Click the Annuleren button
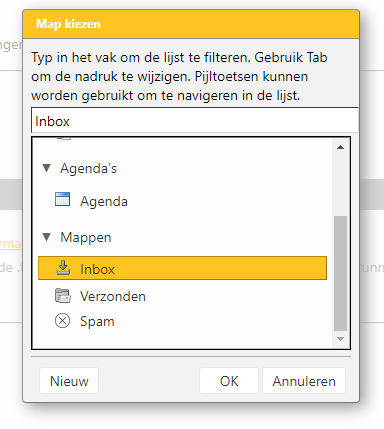Viewport: 384px width, 429px height. [304, 381]
